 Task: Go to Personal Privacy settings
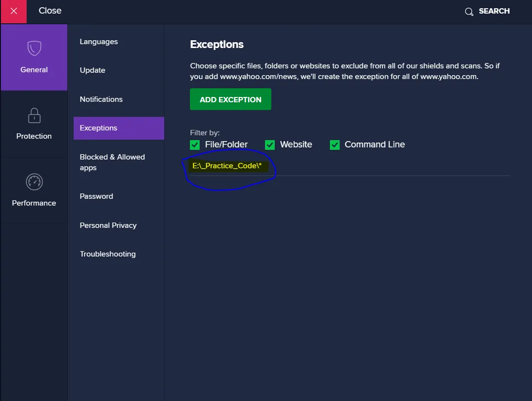click(x=108, y=225)
